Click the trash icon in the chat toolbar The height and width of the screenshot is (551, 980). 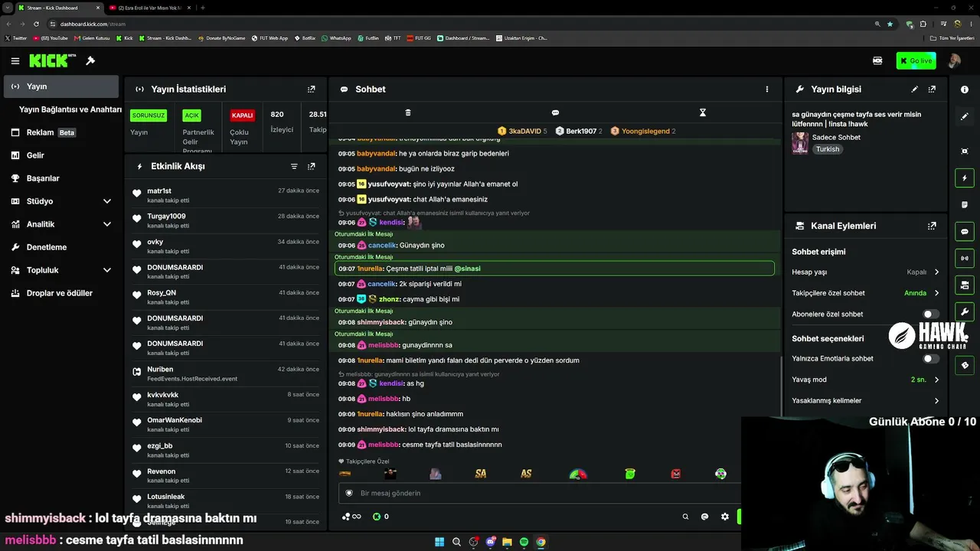(x=408, y=112)
